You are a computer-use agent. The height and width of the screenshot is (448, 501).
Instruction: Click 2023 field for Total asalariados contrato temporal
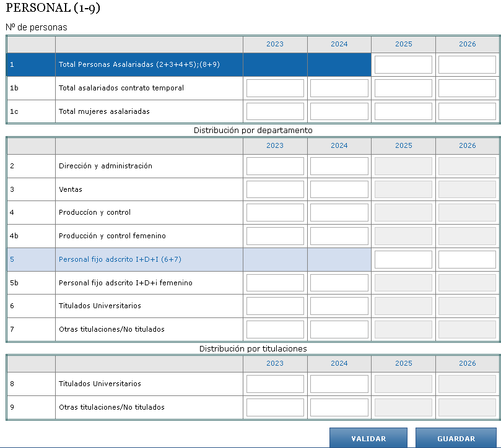(275, 88)
